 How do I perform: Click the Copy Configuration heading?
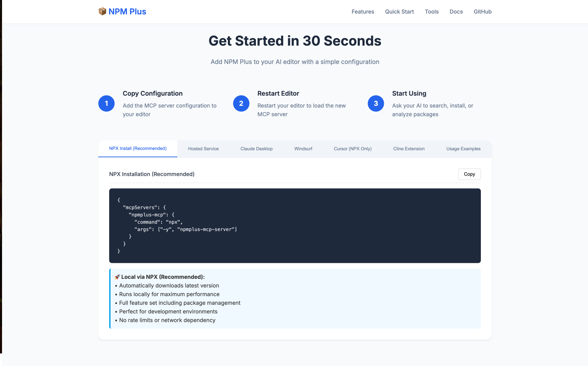[x=153, y=93]
